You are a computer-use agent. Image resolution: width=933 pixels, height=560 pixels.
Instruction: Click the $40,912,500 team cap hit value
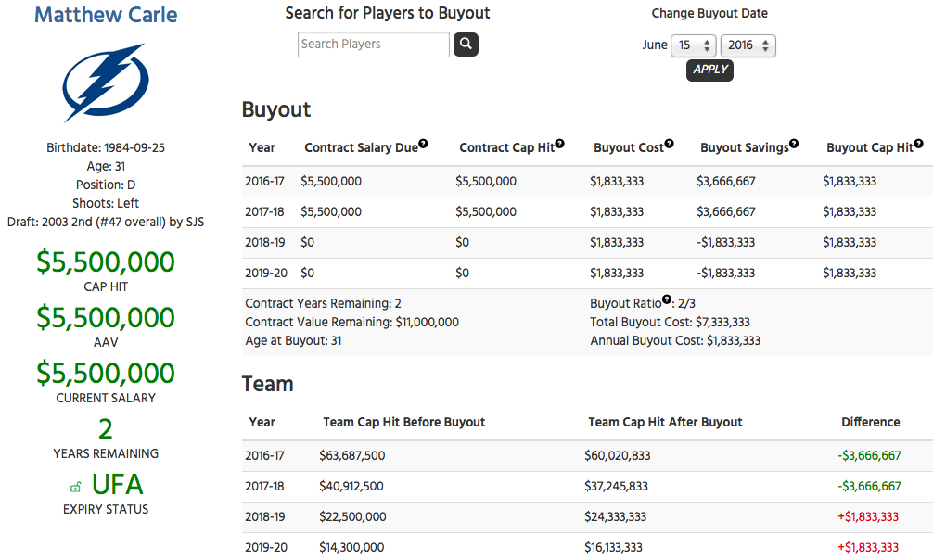[351, 486]
